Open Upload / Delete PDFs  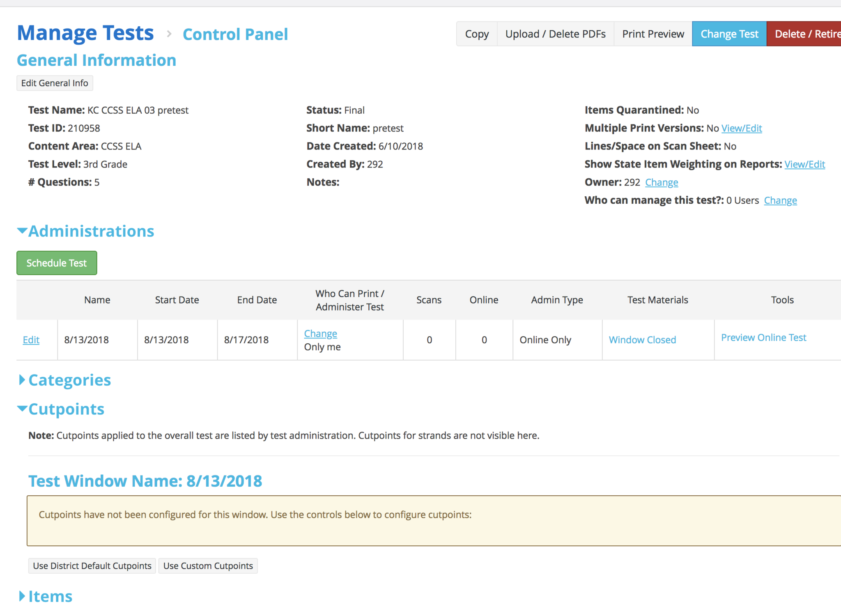[x=555, y=34]
